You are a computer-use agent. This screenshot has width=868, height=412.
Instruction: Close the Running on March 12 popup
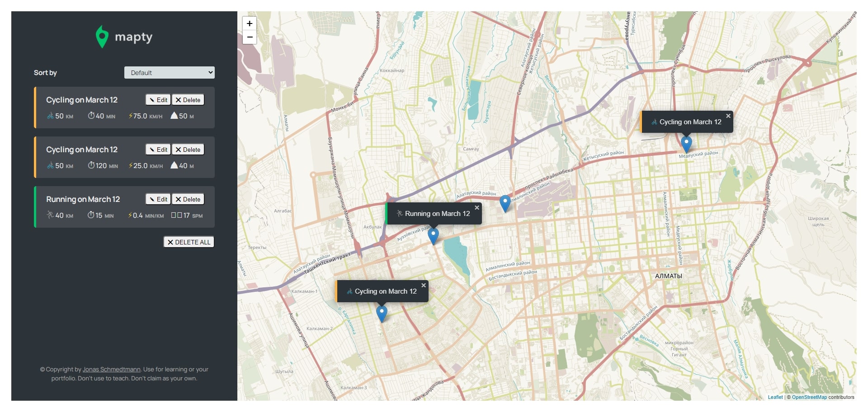(x=477, y=208)
